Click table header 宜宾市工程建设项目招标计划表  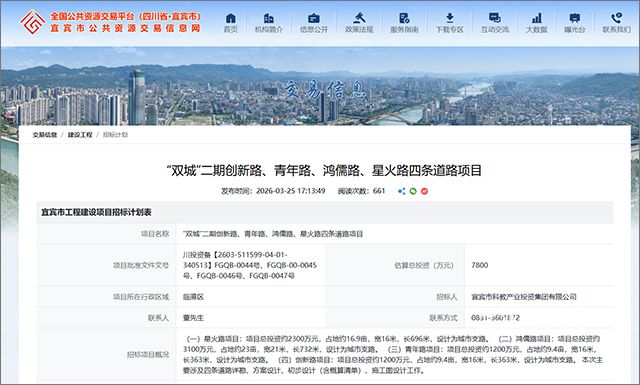click(96, 212)
